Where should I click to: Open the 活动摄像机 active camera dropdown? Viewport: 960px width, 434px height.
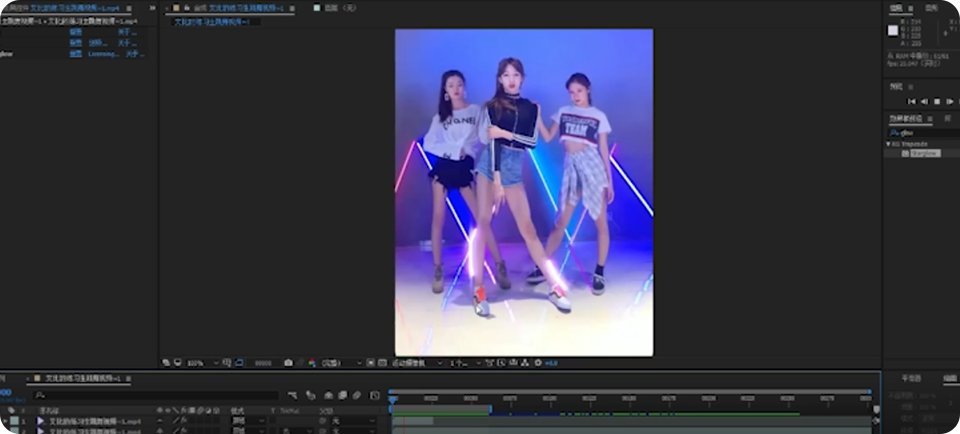click(x=417, y=363)
